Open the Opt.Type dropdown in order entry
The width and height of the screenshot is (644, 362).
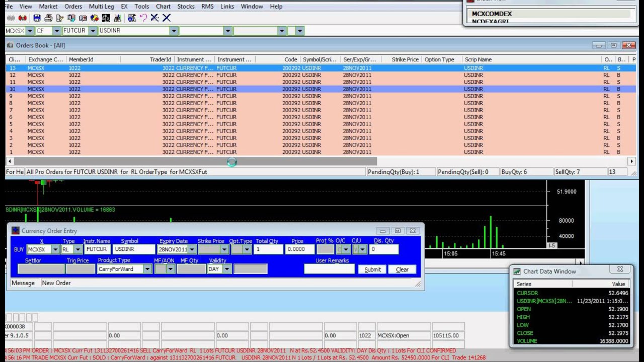pyautogui.click(x=247, y=249)
